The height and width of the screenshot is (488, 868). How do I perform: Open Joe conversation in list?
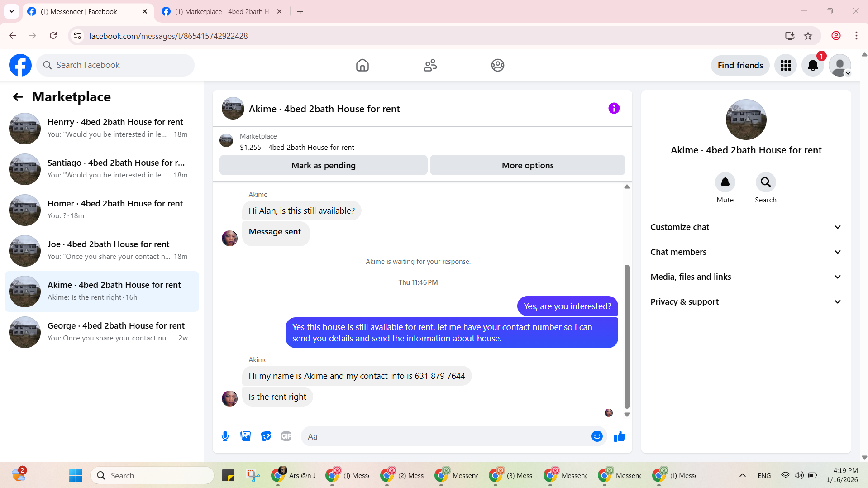102,250
